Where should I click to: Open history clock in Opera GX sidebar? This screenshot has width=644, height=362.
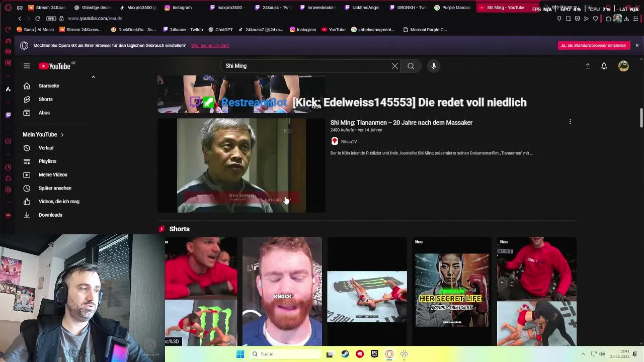tap(8, 167)
